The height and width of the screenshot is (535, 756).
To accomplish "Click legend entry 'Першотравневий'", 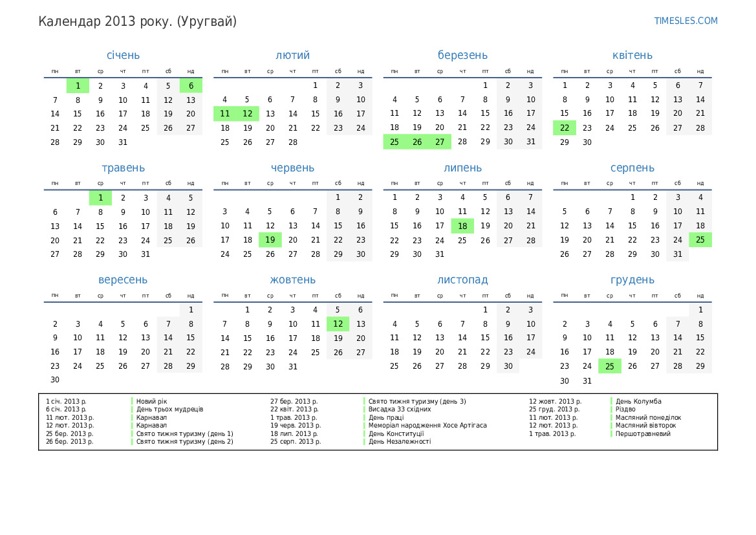I will (x=643, y=433).
